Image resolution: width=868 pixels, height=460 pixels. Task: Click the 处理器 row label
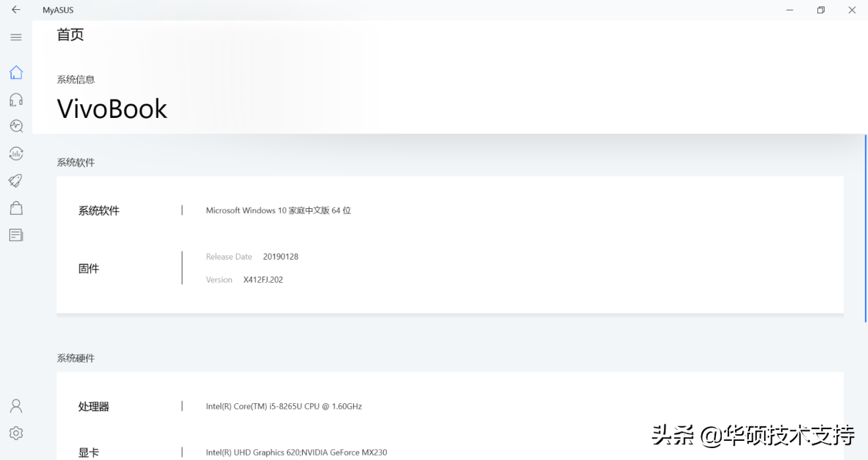(94, 407)
